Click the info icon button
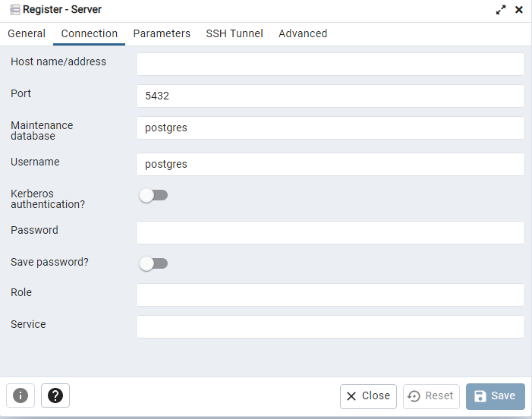The height and width of the screenshot is (419, 532). [x=20, y=395]
